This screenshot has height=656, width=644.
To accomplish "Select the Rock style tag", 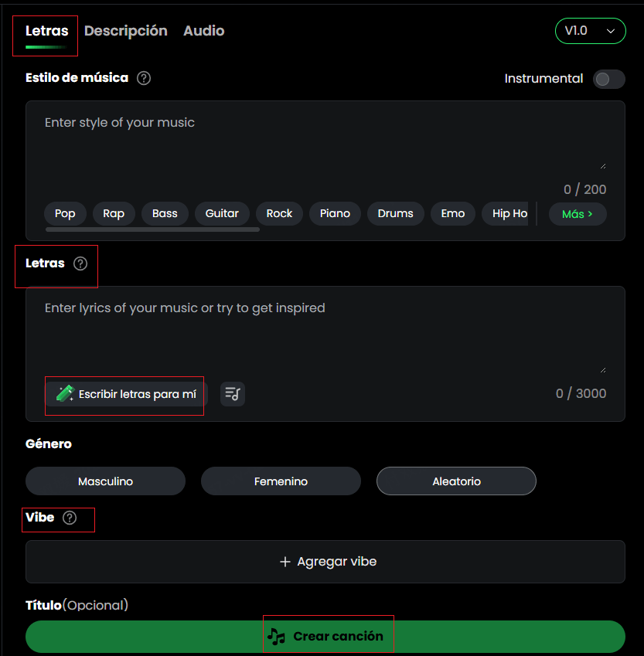I will click(x=279, y=214).
